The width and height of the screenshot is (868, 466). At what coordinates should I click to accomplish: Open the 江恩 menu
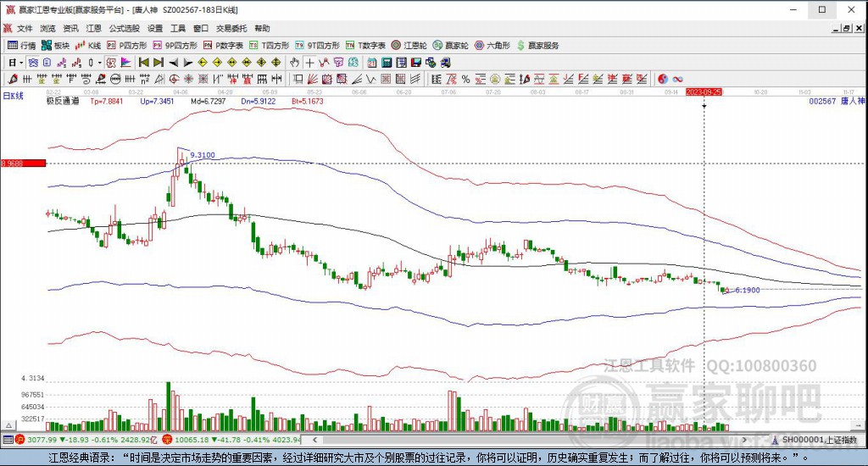(x=93, y=28)
